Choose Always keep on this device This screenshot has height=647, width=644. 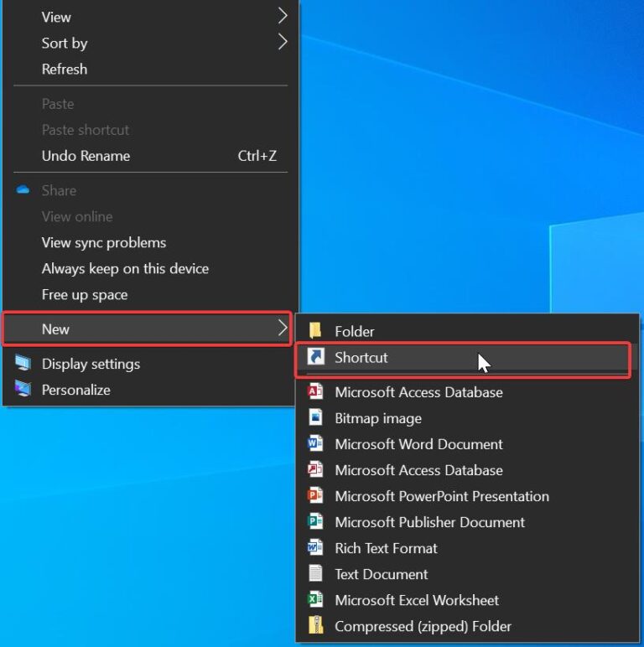[x=125, y=268]
